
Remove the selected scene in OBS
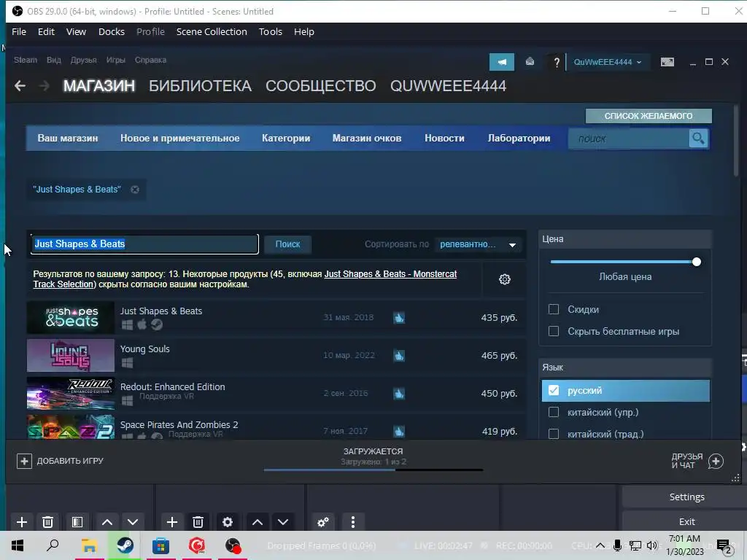(x=47, y=522)
